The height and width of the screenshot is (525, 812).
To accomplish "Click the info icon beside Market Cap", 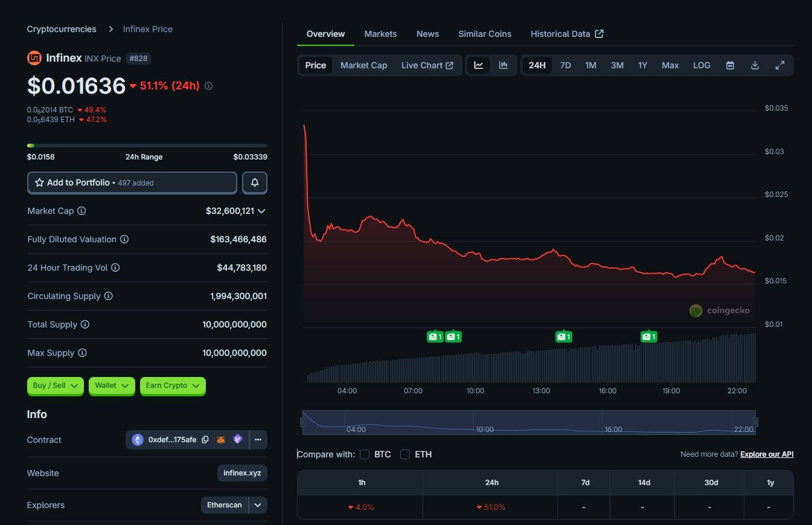I will click(x=82, y=211).
